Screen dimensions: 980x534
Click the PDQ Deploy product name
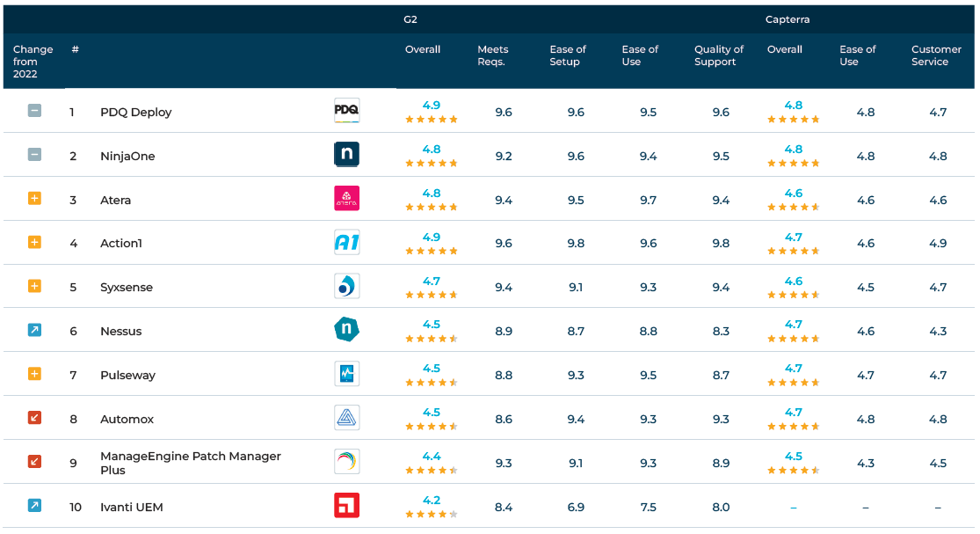(x=135, y=112)
